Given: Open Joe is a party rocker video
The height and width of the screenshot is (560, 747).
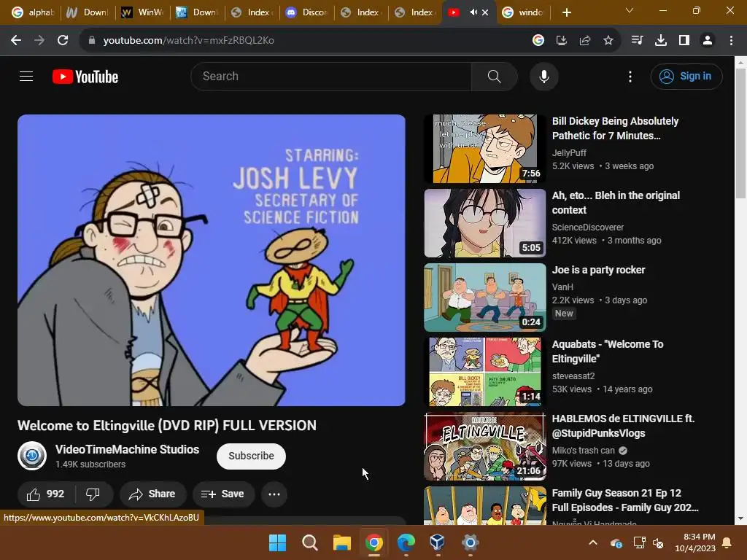Looking at the screenshot, I should 598,270.
